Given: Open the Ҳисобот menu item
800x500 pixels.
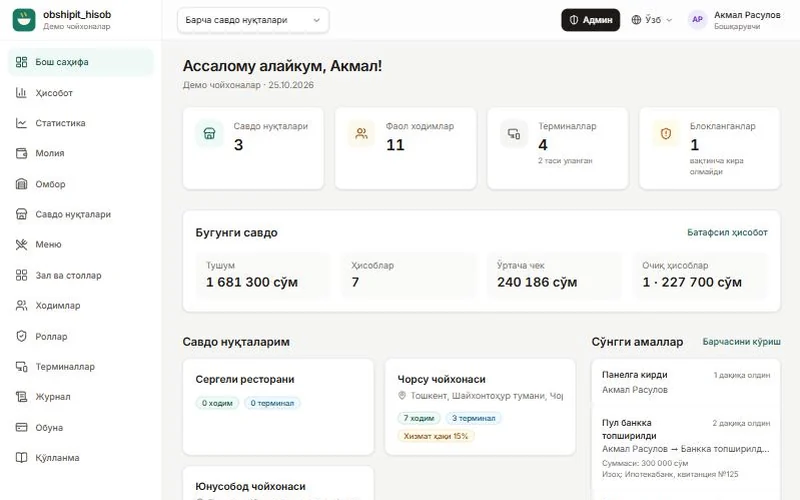Looking at the screenshot, I should pyautogui.click(x=81, y=92).
